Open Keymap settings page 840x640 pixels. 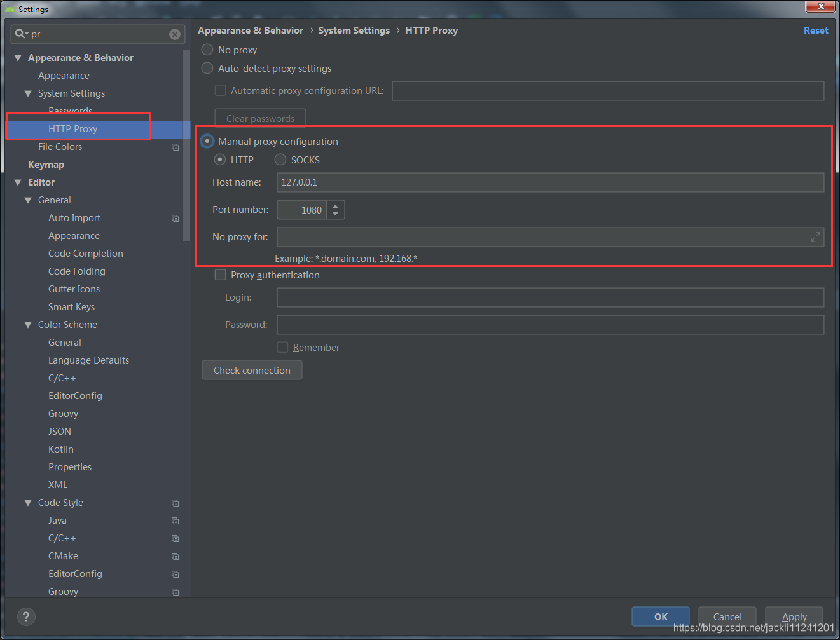click(46, 165)
